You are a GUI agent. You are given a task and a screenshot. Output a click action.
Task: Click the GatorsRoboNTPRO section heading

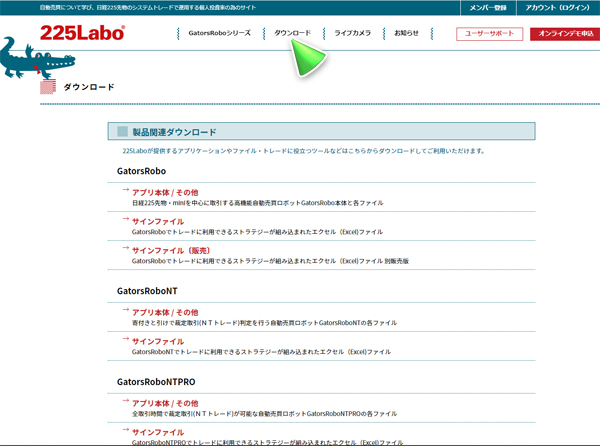click(x=156, y=382)
